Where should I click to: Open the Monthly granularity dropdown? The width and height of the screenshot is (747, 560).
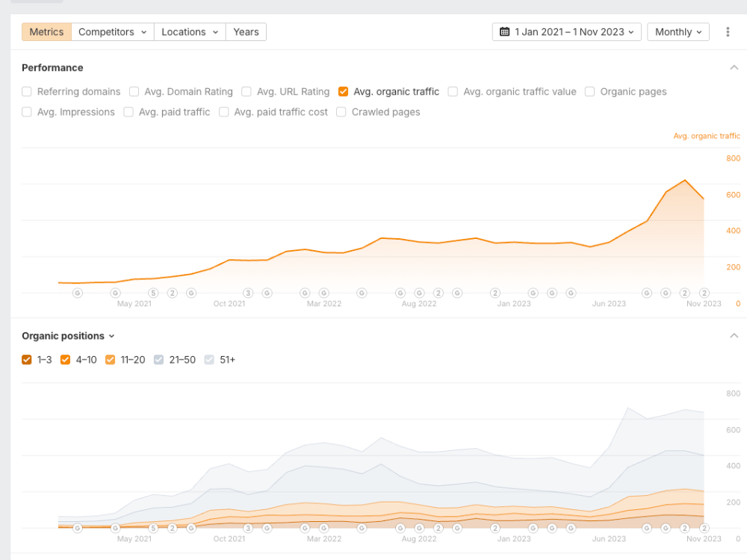(678, 31)
